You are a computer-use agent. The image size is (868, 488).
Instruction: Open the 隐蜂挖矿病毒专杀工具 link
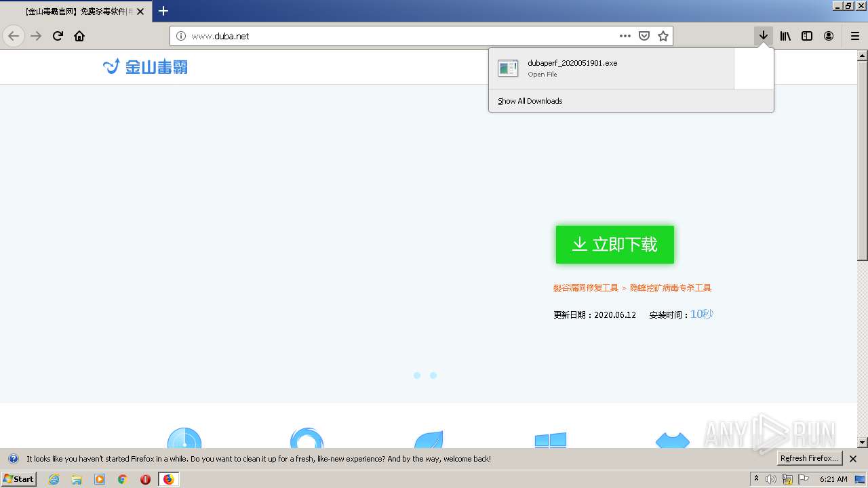(671, 288)
